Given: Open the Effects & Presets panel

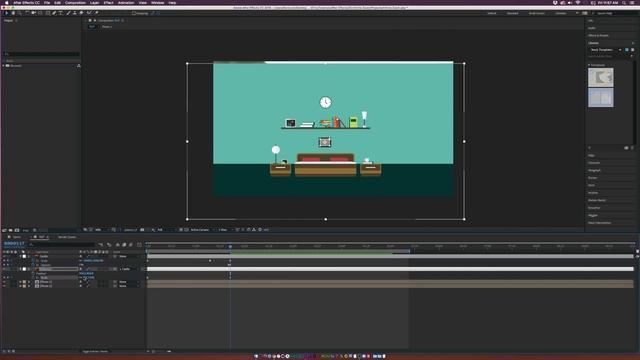Looking at the screenshot, I should tap(598, 36).
